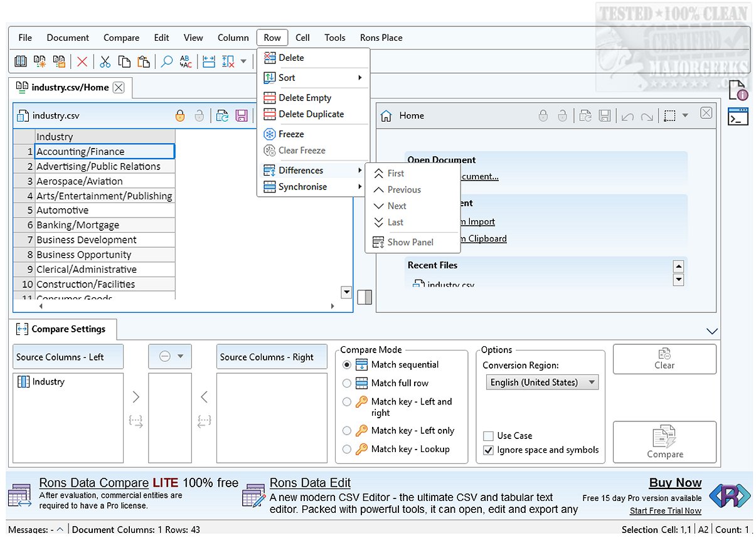Open Conversion Region dropdown
Viewport: 756px width, 538px height.
pos(542,382)
